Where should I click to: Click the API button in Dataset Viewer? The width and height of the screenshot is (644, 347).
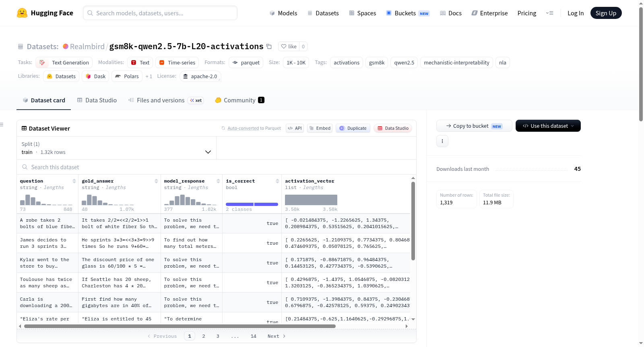pos(295,128)
